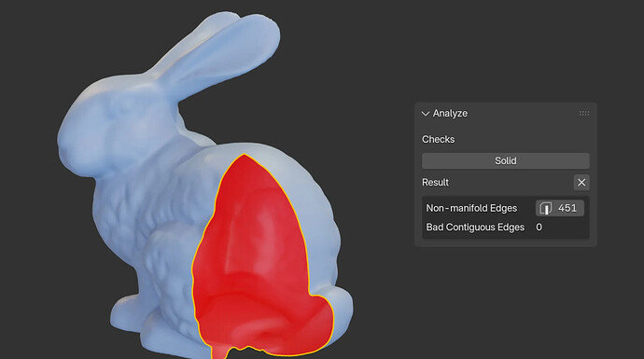Click the Checks label
Image resolution: width=644 pixels, height=359 pixels.
439,140
